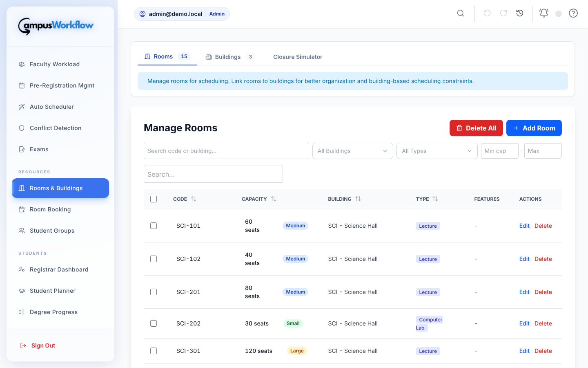Focus the Search code or building field
588x368 pixels.
click(226, 151)
